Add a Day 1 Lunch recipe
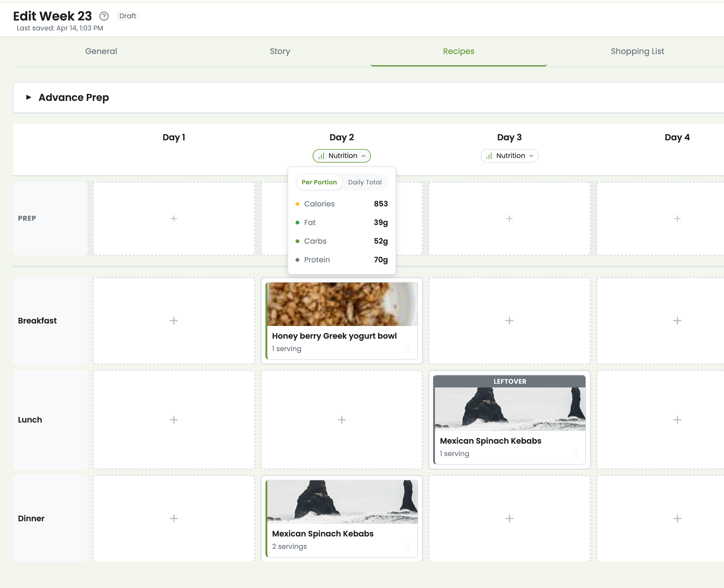 [x=174, y=420]
